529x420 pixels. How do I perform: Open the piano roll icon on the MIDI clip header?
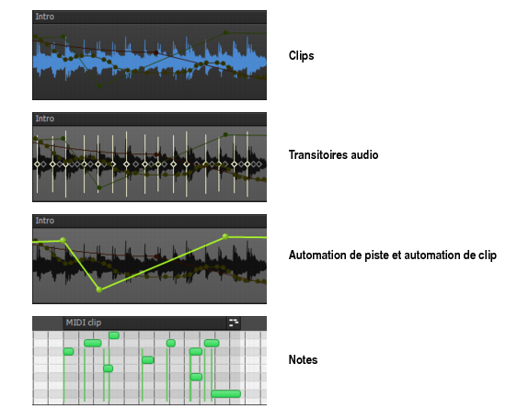click(x=234, y=323)
